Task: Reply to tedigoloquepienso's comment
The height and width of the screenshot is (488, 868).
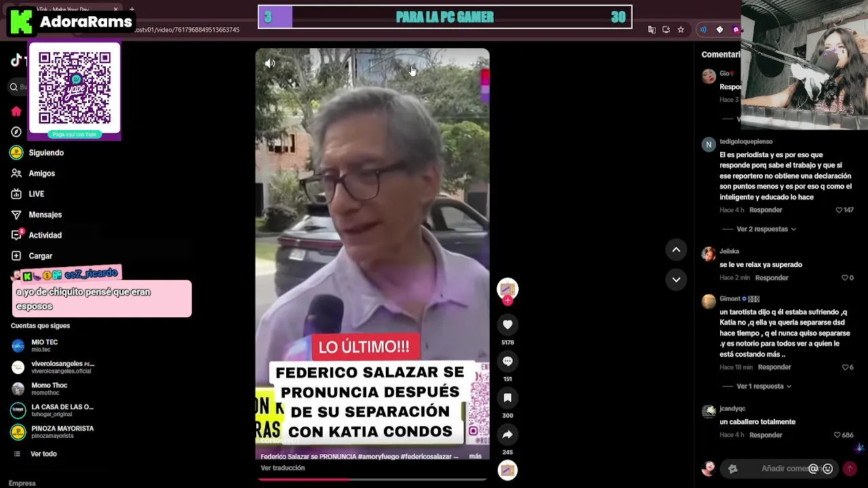Action: [x=766, y=210]
